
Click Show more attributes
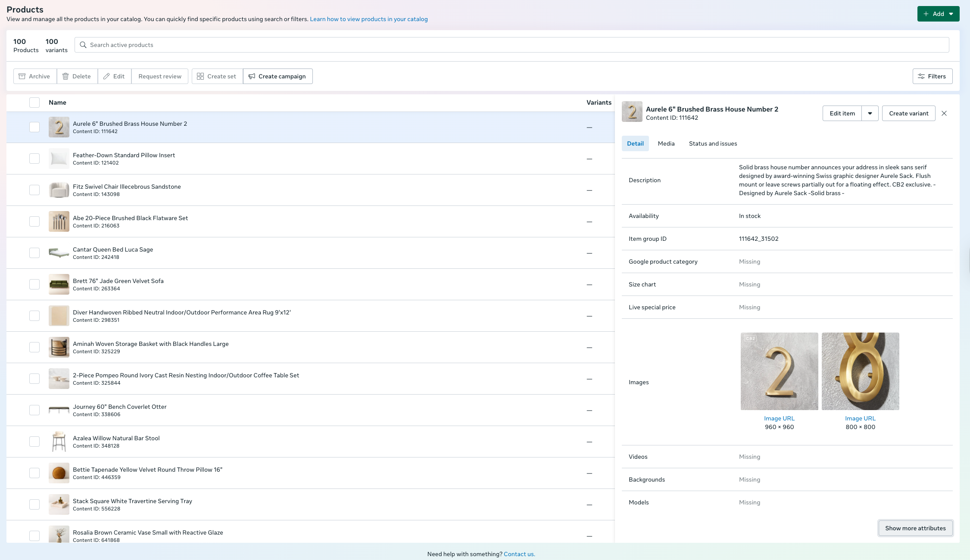915,528
